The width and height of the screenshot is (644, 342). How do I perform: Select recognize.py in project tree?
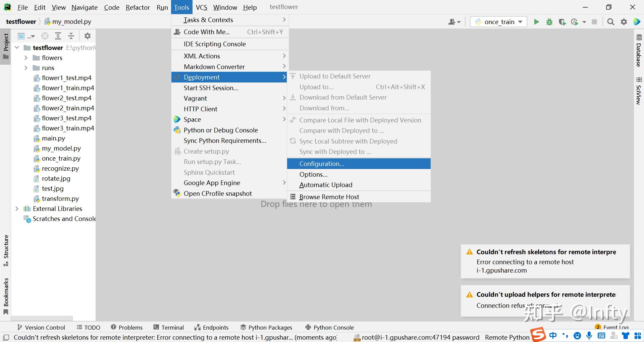click(x=60, y=168)
